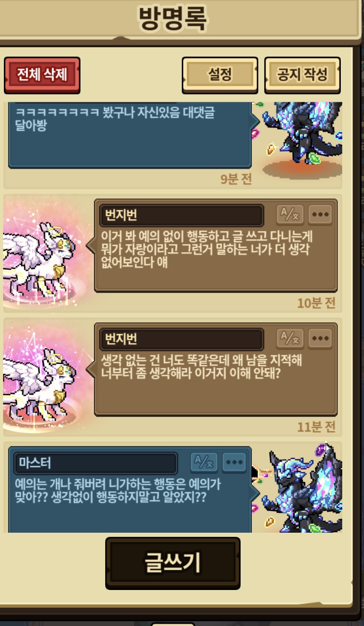Click translate icon on 마스터 message
364x626 pixels.
point(204,462)
